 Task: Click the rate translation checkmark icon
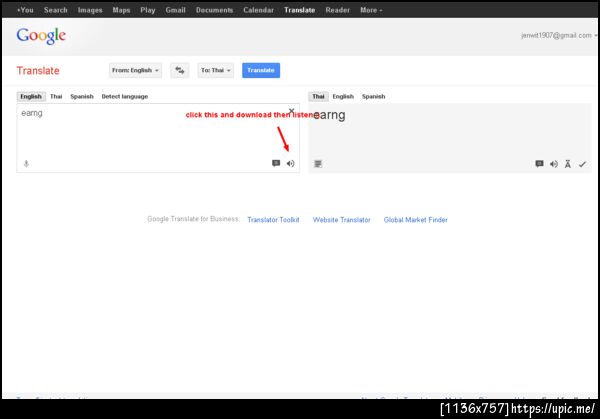pos(582,164)
